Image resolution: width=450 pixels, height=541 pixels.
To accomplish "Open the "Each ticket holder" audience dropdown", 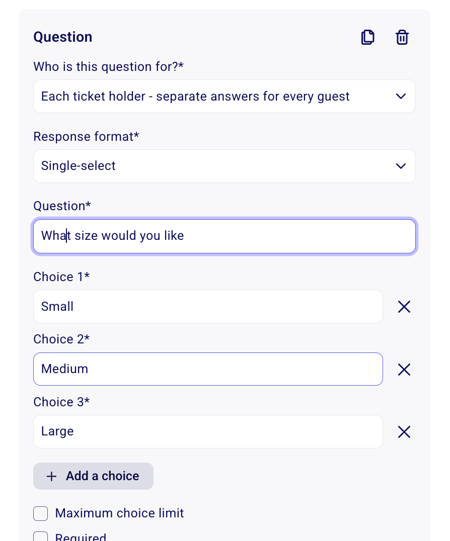I will pos(224,96).
